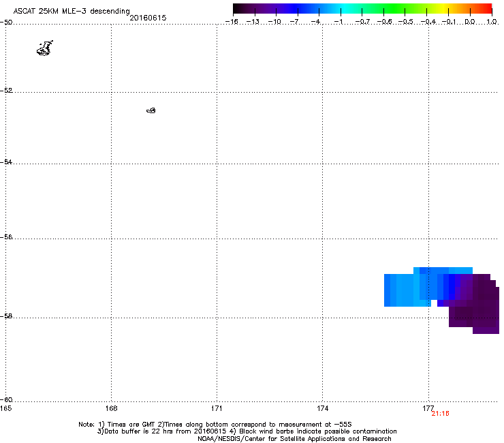This screenshot has height=443, width=504.
Task: Click the color bar label -16
Action: click(232, 22)
